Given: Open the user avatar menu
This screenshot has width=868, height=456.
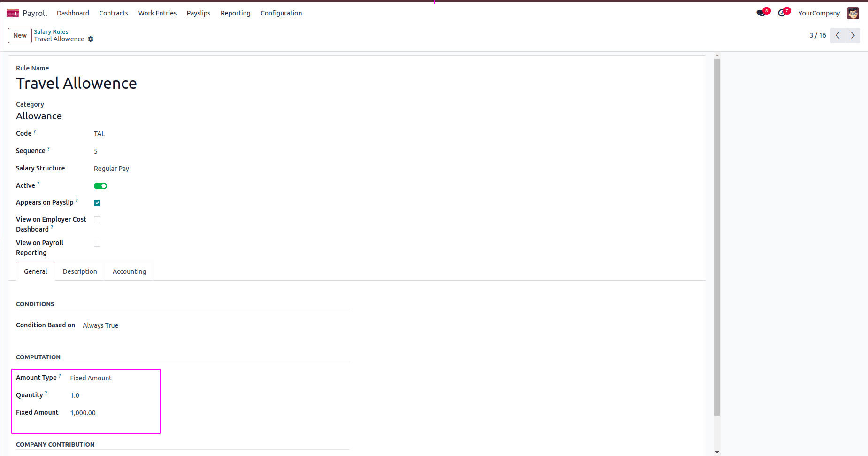Looking at the screenshot, I should click(853, 13).
